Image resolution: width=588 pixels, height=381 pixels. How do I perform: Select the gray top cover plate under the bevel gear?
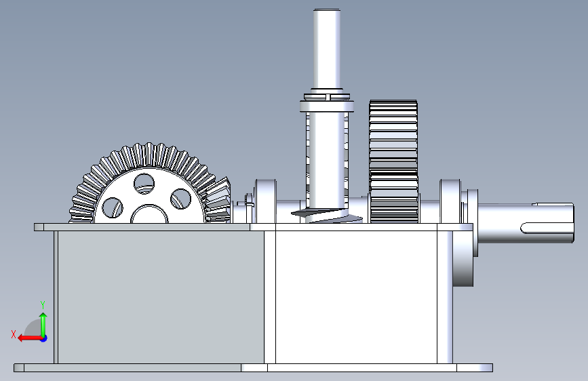click(x=146, y=227)
